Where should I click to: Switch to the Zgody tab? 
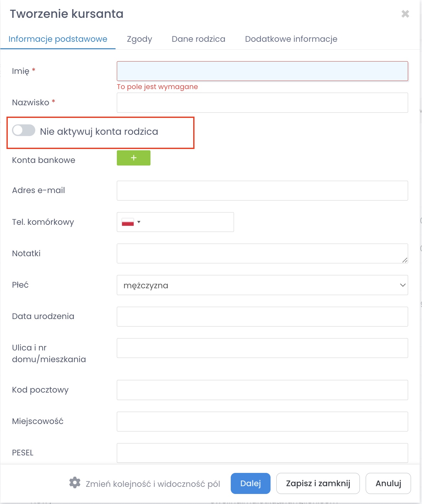(x=139, y=39)
